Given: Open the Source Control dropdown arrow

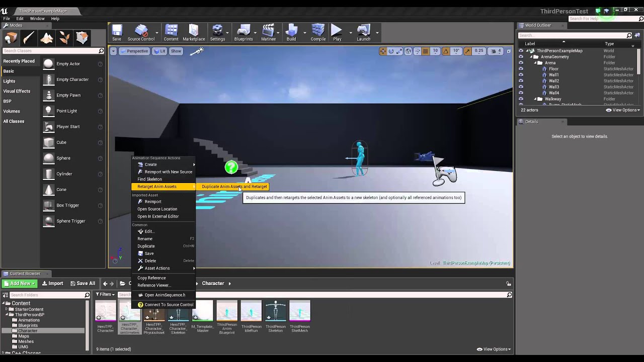Looking at the screenshot, I should coord(157,33).
